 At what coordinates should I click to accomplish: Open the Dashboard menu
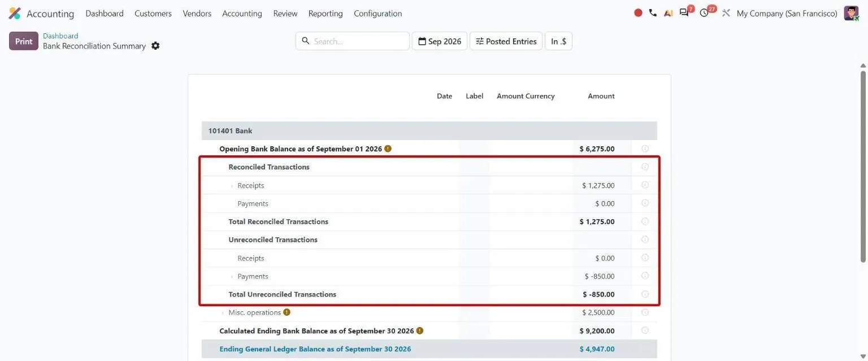[105, 14]
